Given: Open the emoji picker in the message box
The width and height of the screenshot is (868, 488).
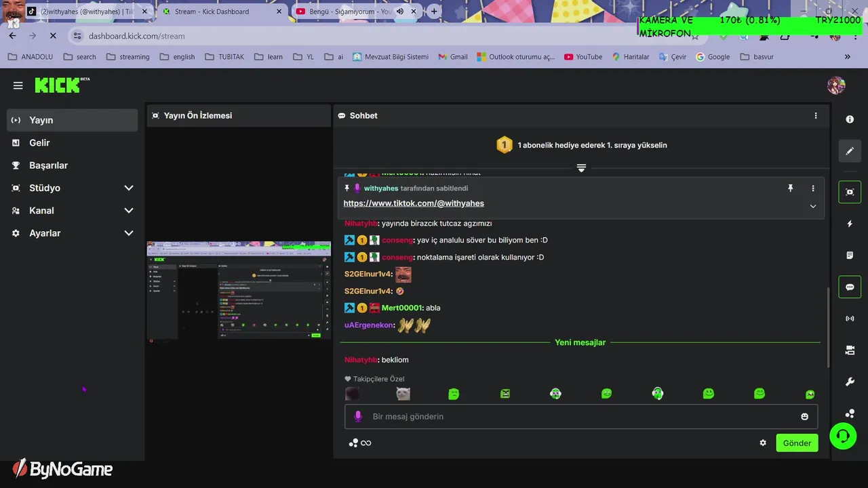Looking at the screenshot, I should [x=805, y=417].
